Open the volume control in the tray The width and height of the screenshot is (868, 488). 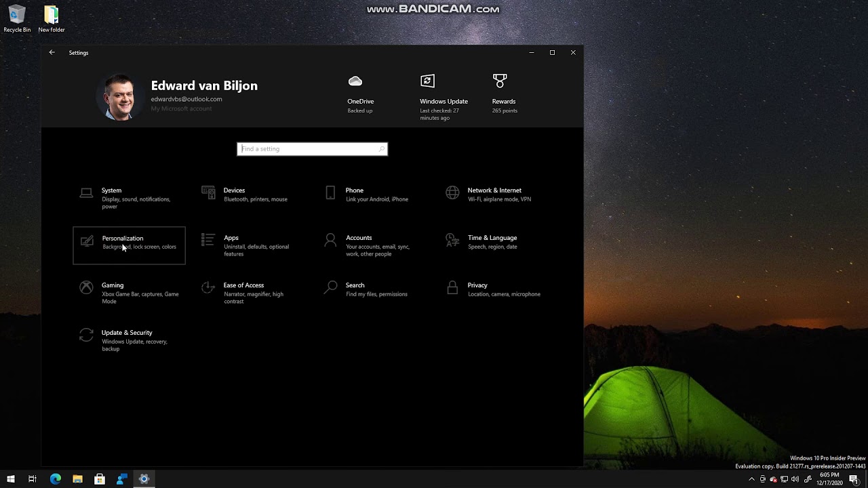click(795, 479)
